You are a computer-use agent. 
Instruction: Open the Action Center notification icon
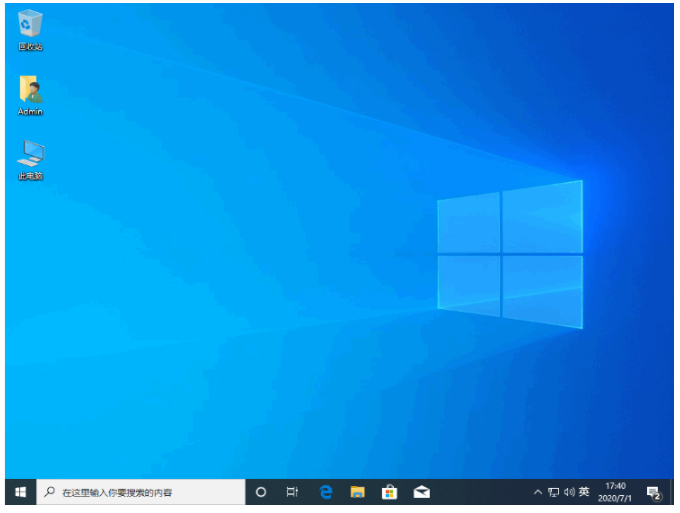pyautogui.click(x=653, y=492)
